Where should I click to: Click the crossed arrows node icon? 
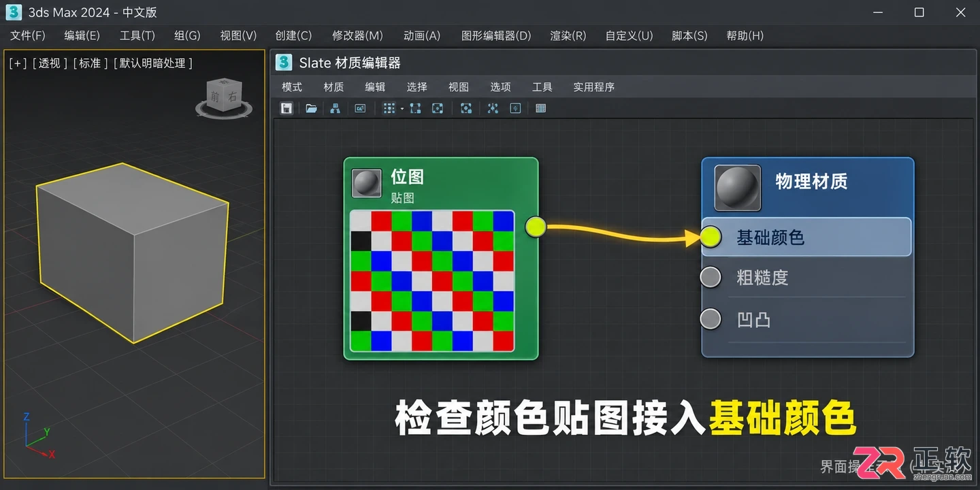[493, 108]
